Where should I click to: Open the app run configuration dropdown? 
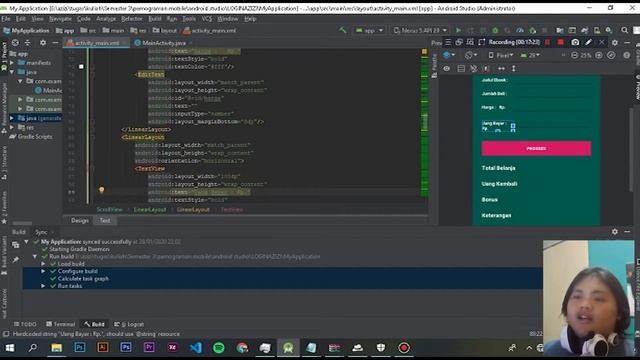(370, 30)
